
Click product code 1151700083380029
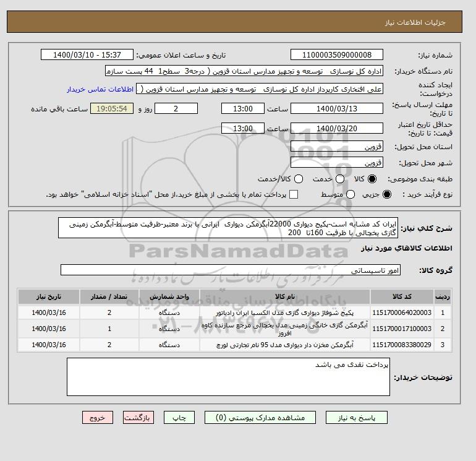click(402, 345)
